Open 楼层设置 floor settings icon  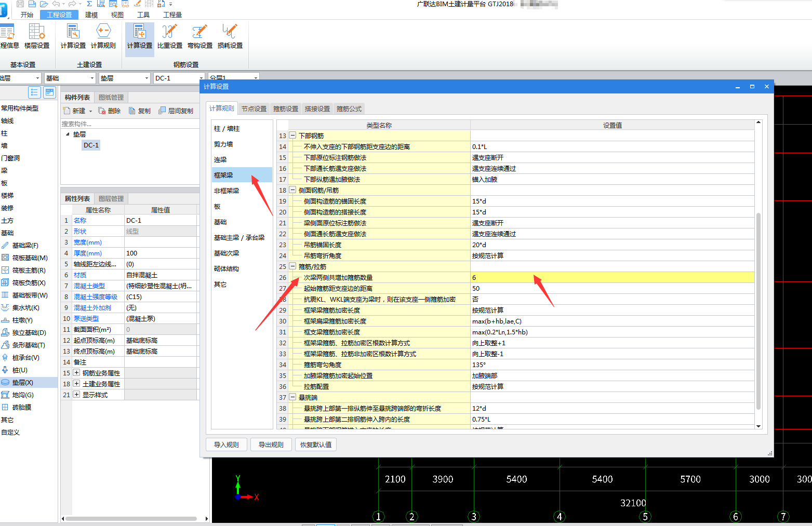tap(36, 36)
